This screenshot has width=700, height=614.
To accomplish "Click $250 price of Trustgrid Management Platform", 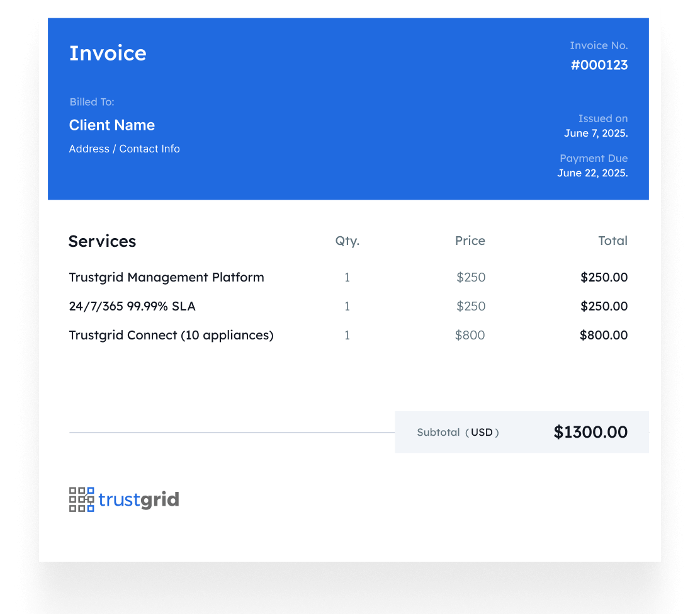I will (x=470, y=277).
